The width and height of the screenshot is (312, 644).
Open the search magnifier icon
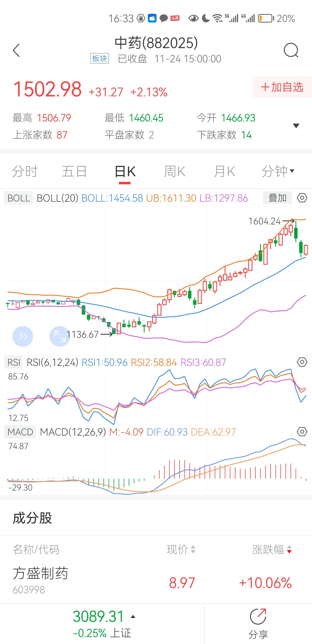[x=291, y=50]
